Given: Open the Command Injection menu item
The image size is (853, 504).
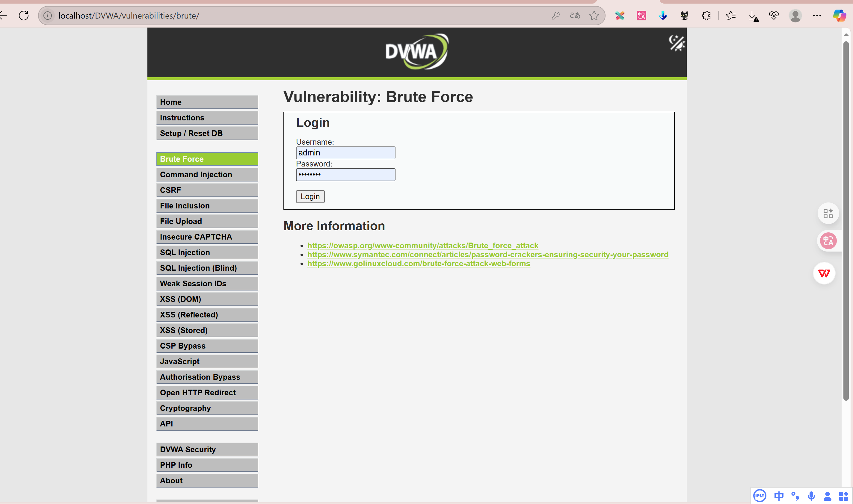Looking at the screenshot, I should click(207, 175).
